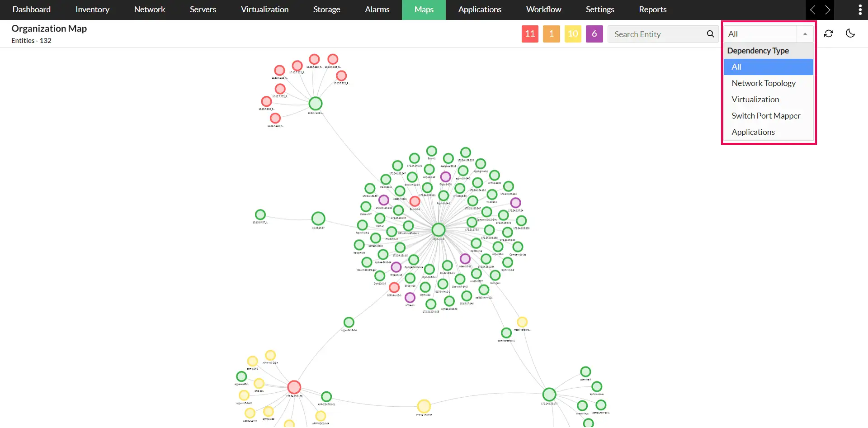Click the search magnifier icon
Viewport: 868px width, 428px height.
(x=710, y=33)
